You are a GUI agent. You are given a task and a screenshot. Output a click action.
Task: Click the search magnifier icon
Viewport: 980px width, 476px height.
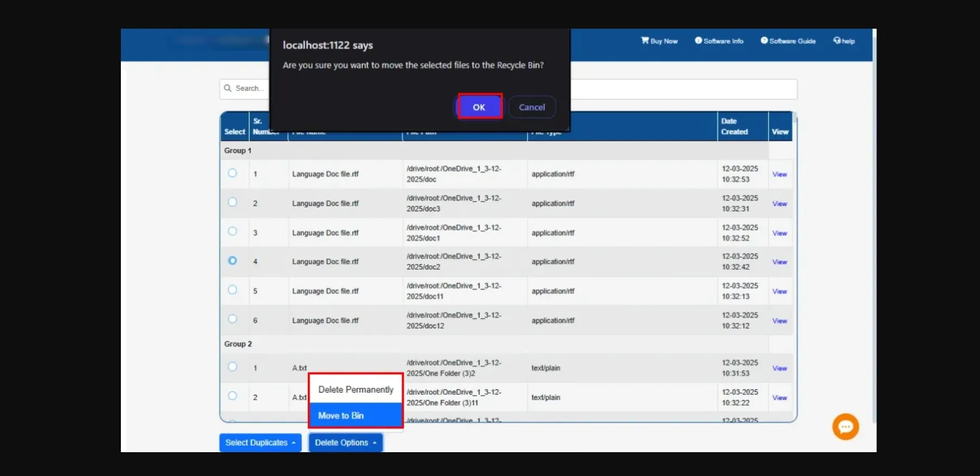coord(228,88)
